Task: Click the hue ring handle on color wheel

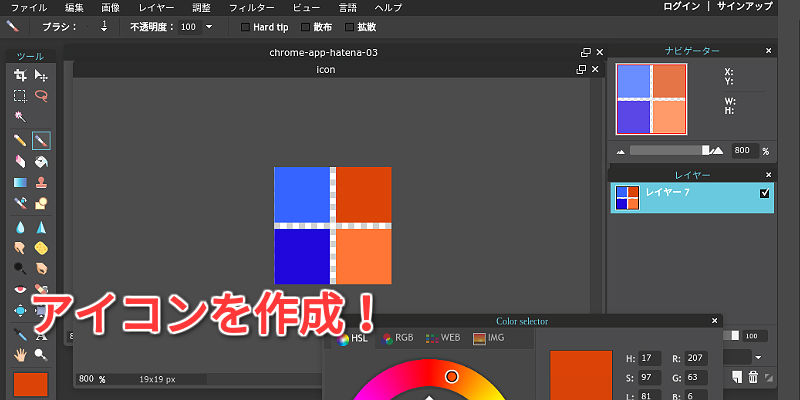Action: click(452, 377)
